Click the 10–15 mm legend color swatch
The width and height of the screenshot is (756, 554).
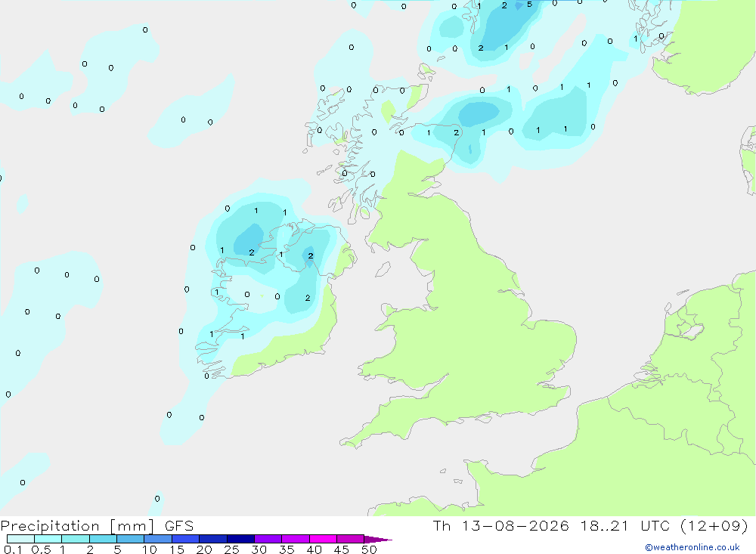[158, 539]
